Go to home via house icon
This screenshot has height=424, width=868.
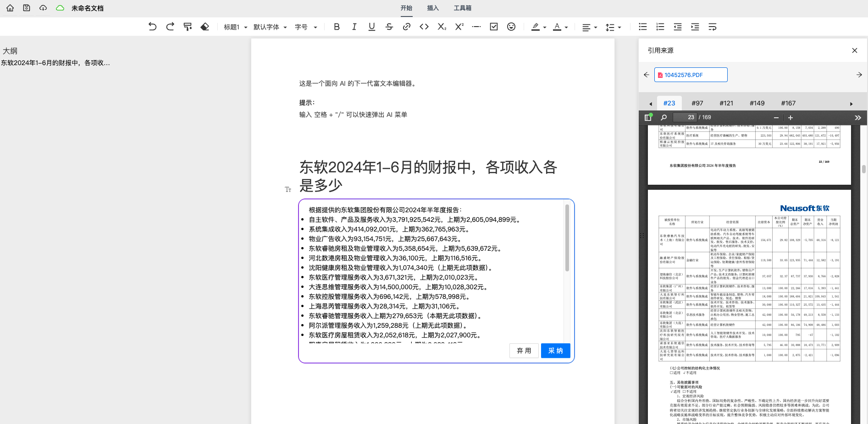10,8
